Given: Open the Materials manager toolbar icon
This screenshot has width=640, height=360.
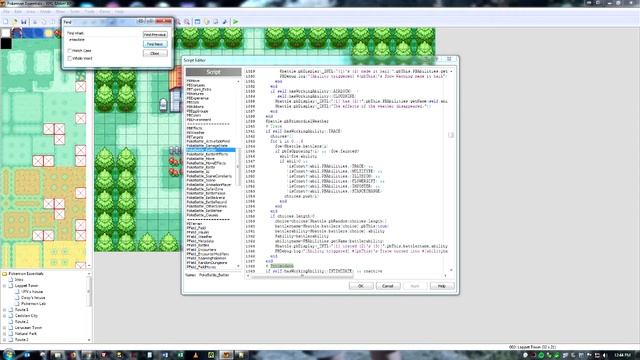Looking at the screenshot, I should [207, 22].
